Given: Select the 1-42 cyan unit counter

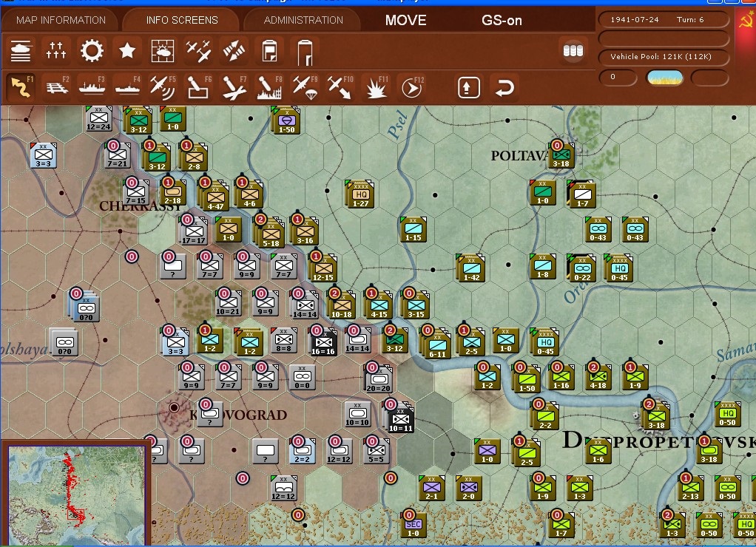Looking at the screenshot, I should (x=471, y=268).
